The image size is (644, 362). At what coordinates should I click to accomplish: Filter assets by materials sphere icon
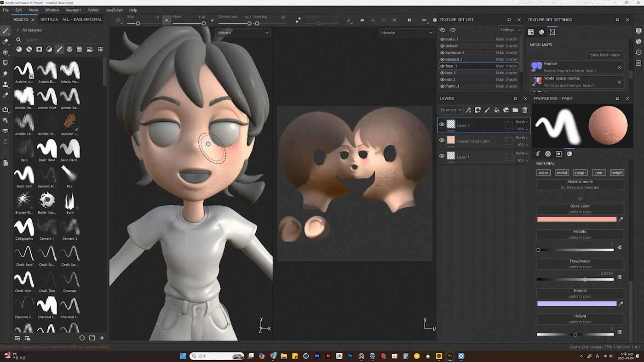point(19,49)
